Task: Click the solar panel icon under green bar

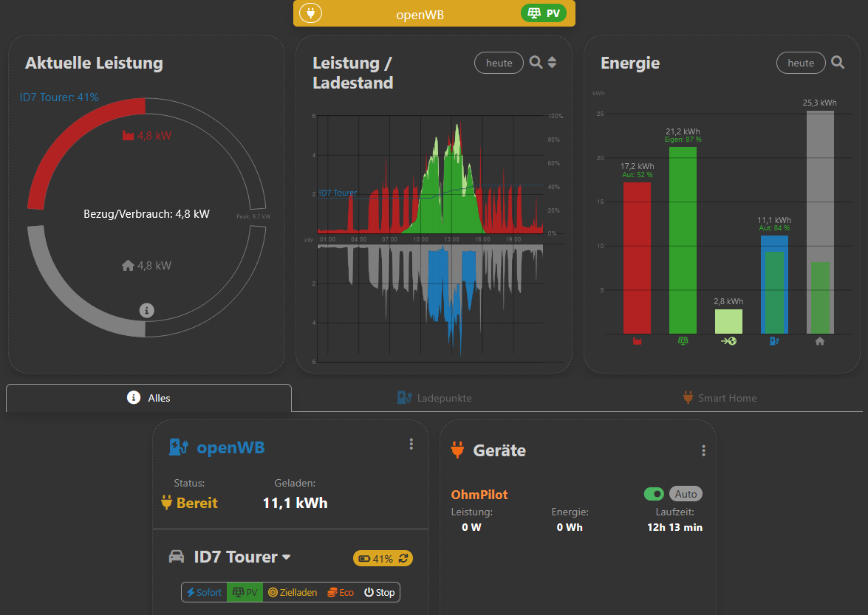Action: click(x=683, y=341)
